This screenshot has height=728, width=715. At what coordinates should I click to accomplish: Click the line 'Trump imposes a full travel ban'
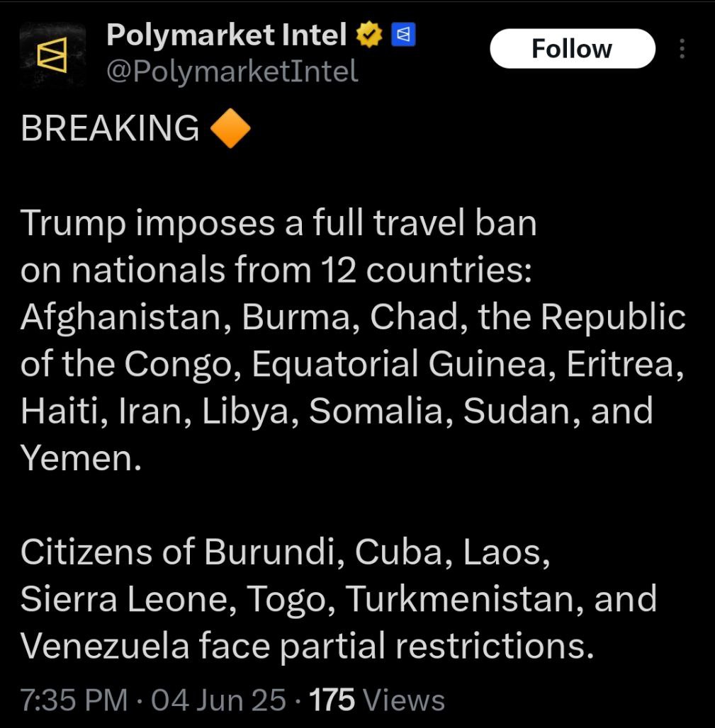tap(278, 223)
